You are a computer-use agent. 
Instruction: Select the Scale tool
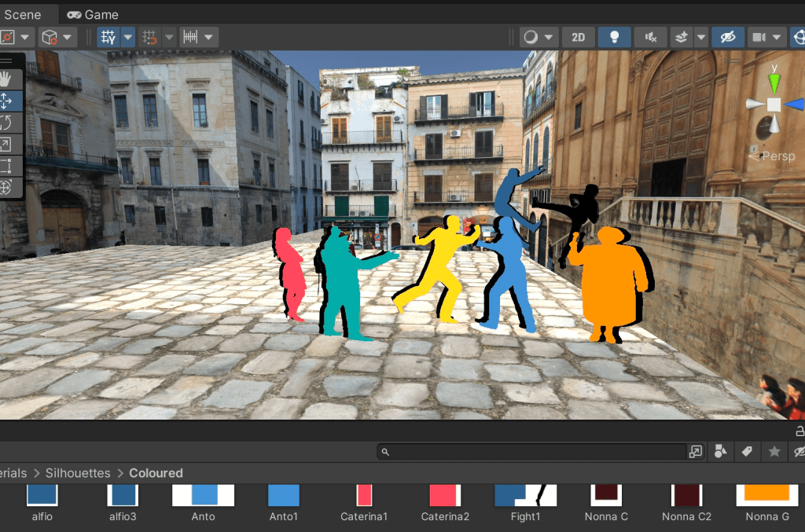coord(6,144)
